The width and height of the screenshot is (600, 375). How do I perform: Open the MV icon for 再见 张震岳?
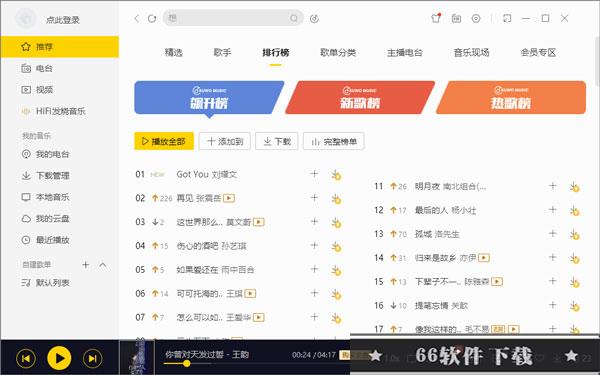pyautogui.click(x=229, y=198)
